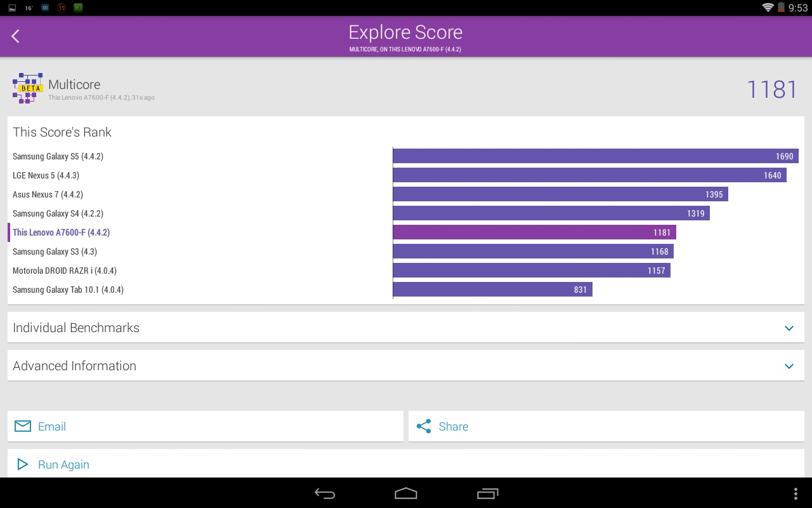Screen dimensions: 812x508
Task: Tap the Samsung Galaxy Tab 10.1 row
Action: tap(68, 290)
